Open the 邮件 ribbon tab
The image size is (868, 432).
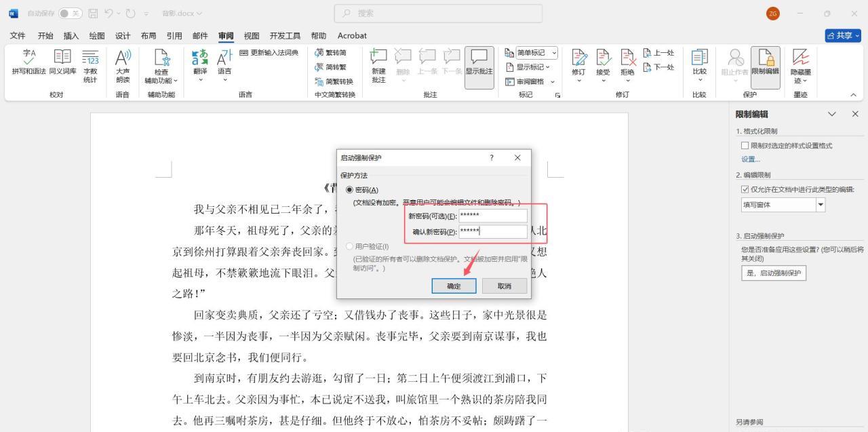click(199, 35)
